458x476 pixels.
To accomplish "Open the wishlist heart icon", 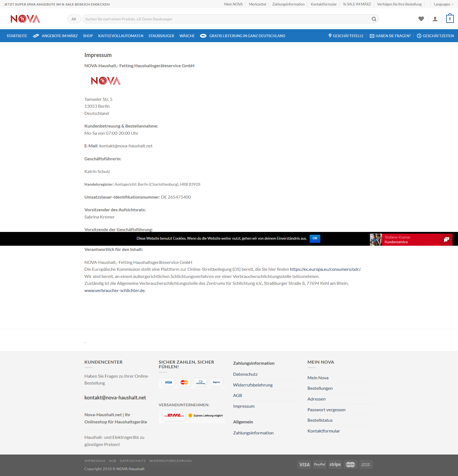I will [421, 19].
